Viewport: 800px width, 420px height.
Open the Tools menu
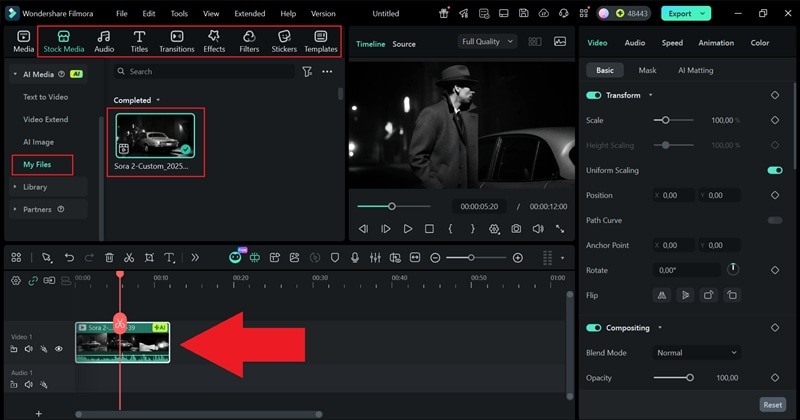[x=179, y=14]
